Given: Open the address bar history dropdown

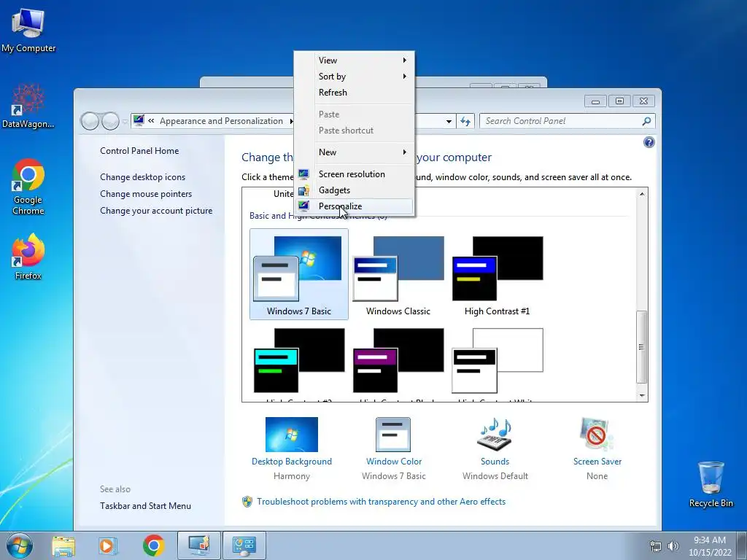Looking at the screenshot, I should pyautogui.click(x=449, y=122).
